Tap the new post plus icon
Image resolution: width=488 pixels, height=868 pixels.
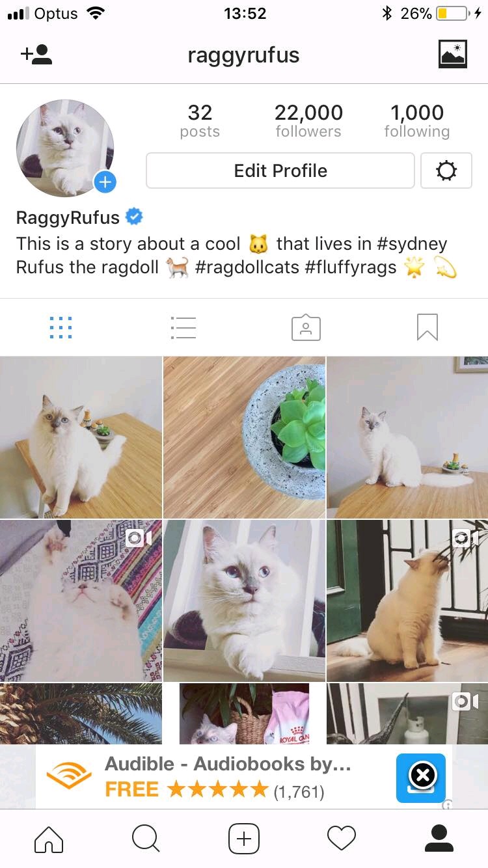pyautogui.click(x=244, y=839)
